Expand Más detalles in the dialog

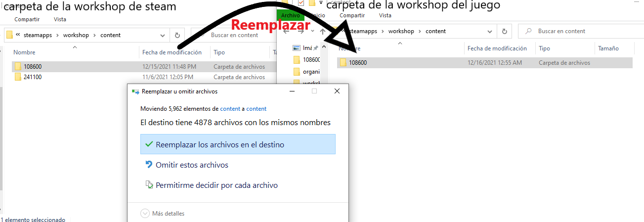pos(163,214)
